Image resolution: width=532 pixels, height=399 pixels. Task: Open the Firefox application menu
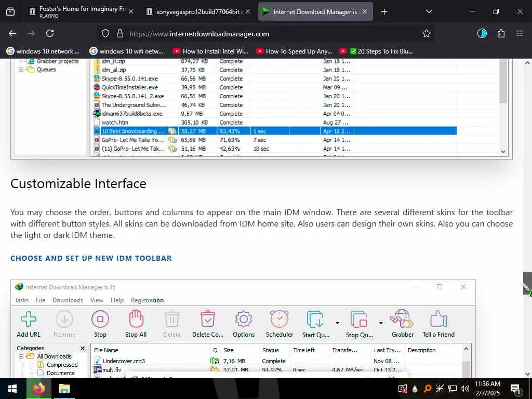tap(519, 33)
